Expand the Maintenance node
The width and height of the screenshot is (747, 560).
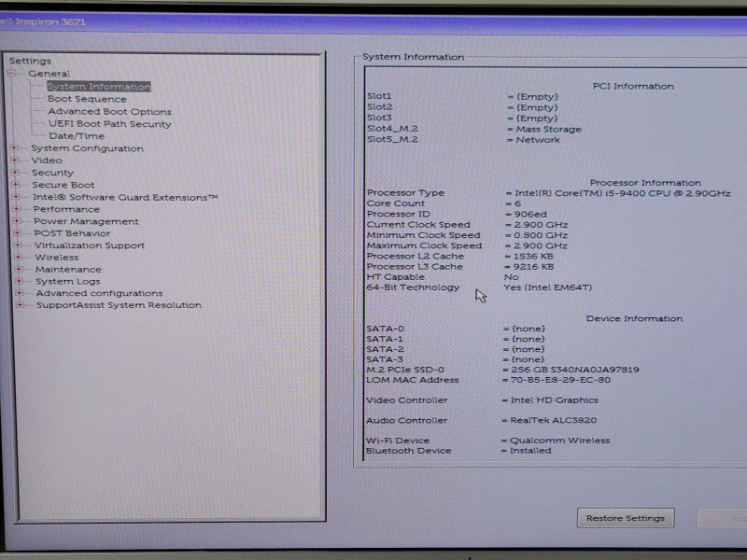19,269
